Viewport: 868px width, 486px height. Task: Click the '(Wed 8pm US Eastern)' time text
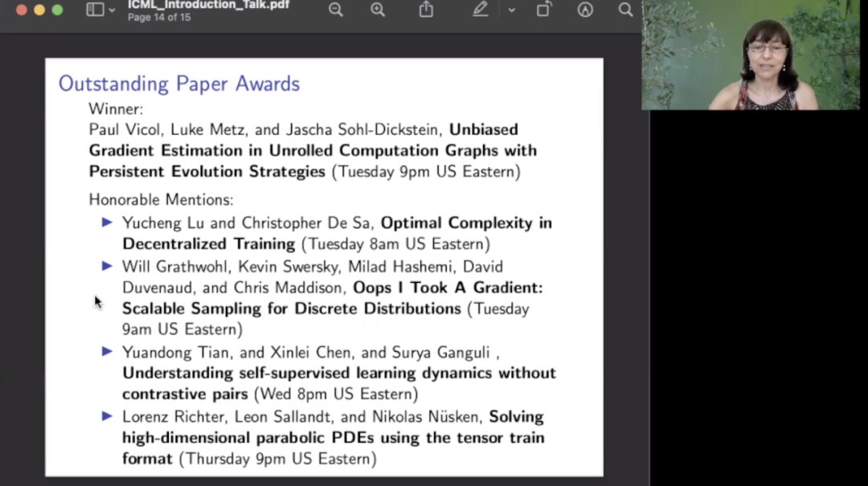click(336, 394)
